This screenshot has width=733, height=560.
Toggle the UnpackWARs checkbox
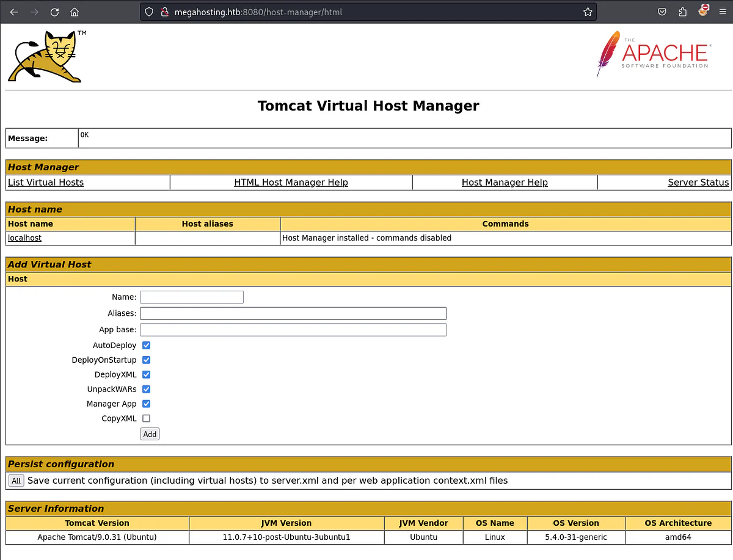tap(146, 389)
